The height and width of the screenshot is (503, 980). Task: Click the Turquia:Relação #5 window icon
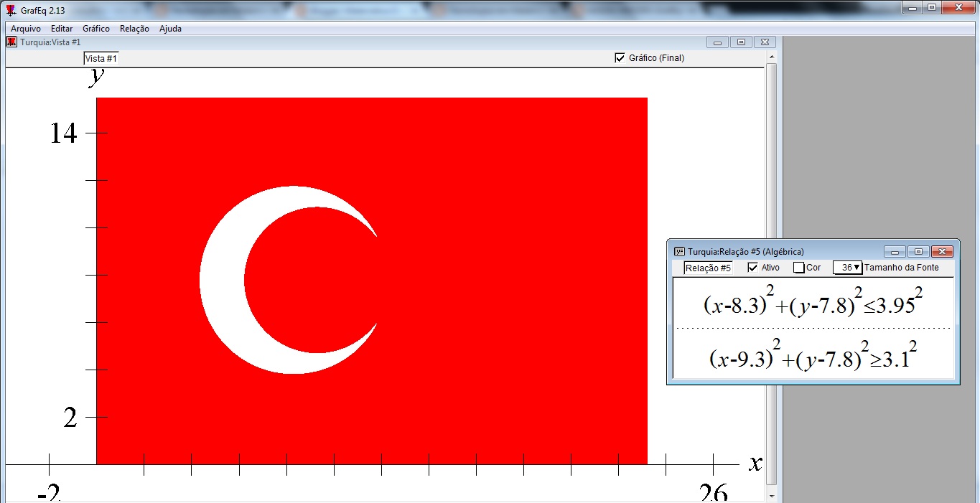(679, 252)
